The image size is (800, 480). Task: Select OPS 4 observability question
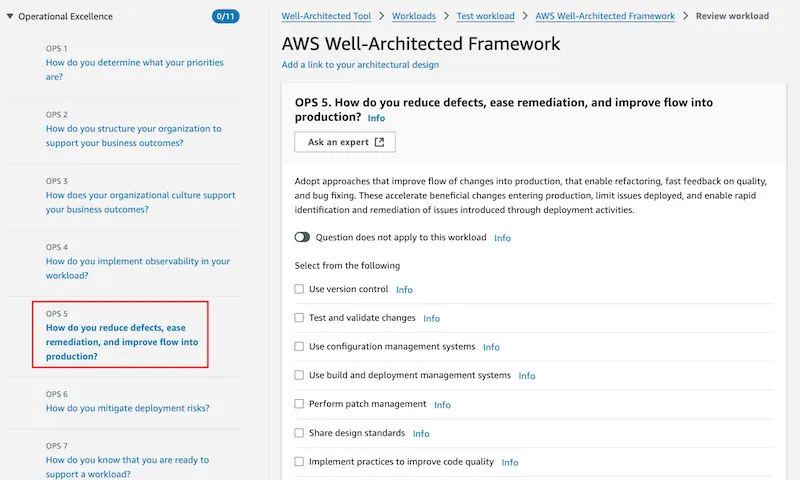(138, 268)
